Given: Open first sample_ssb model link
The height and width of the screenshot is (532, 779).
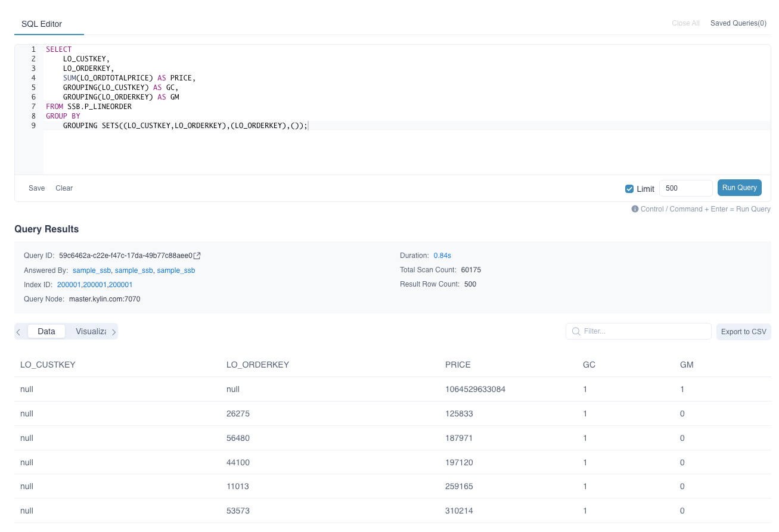Looking at the screenshot, I should pos(92,270).
